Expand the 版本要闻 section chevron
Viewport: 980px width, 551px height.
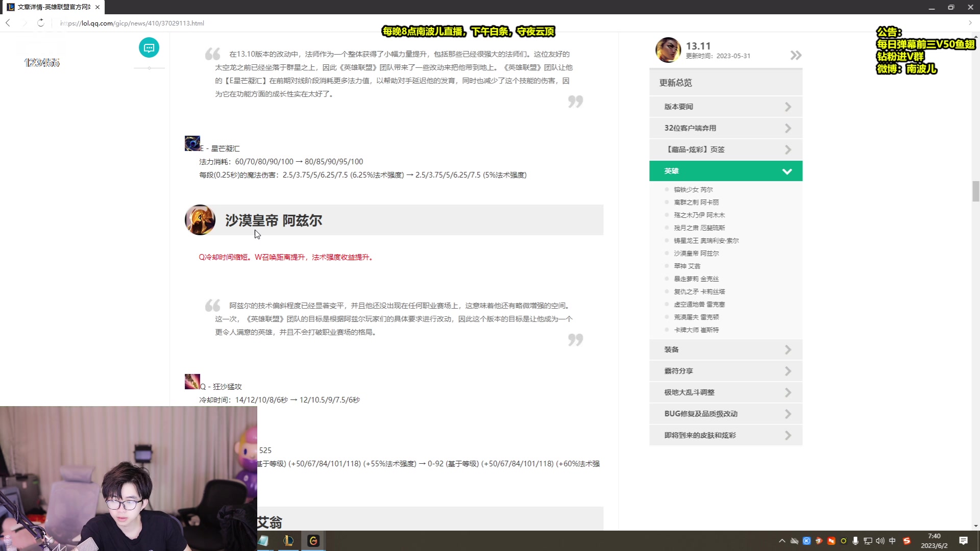click(x=788, y=107)
